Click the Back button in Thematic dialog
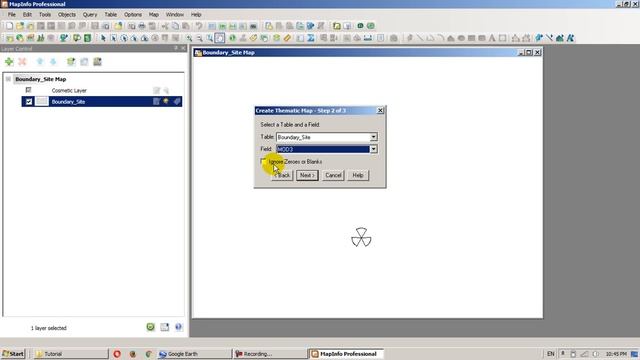Viewport: 640px width, 360px height. click(282, 175)
